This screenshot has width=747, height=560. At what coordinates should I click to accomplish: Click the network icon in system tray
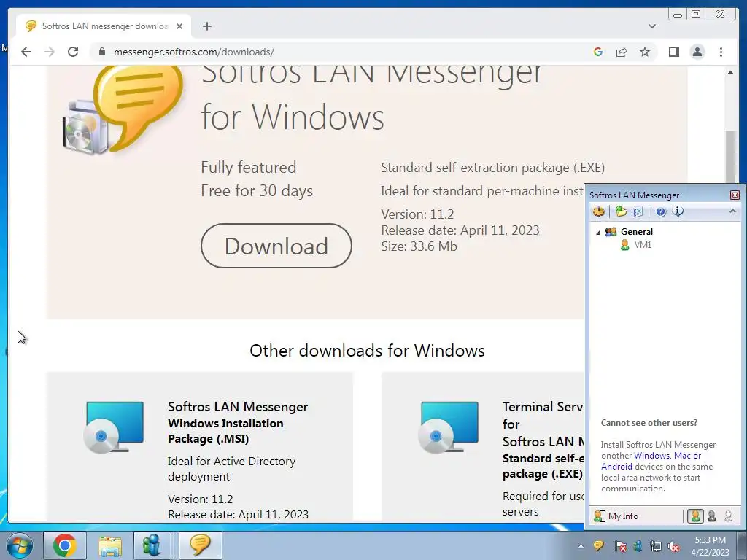pos(656,546)
